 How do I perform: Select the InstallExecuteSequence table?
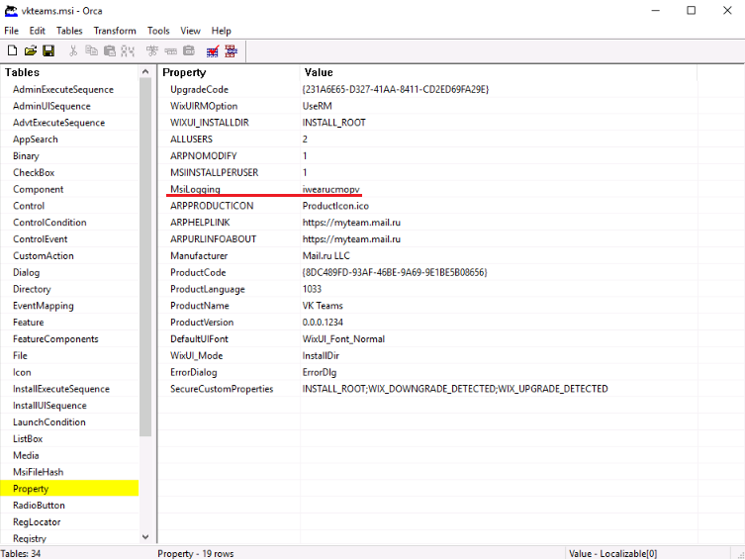pos(61,389)
